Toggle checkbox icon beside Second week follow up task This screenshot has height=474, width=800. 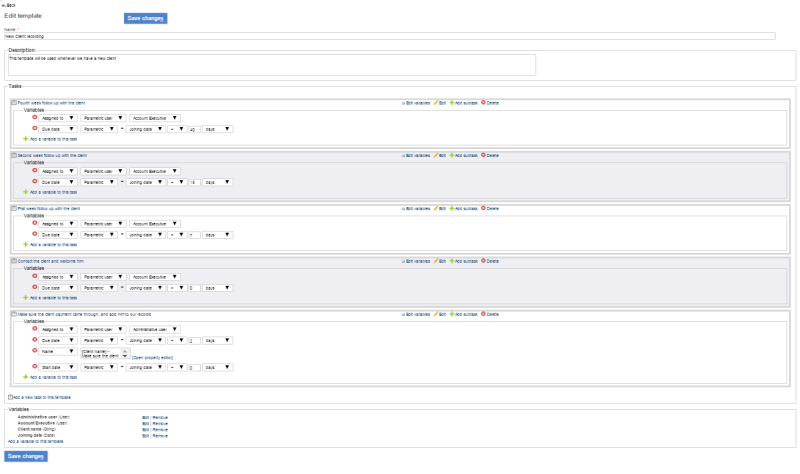click(14, 155)
